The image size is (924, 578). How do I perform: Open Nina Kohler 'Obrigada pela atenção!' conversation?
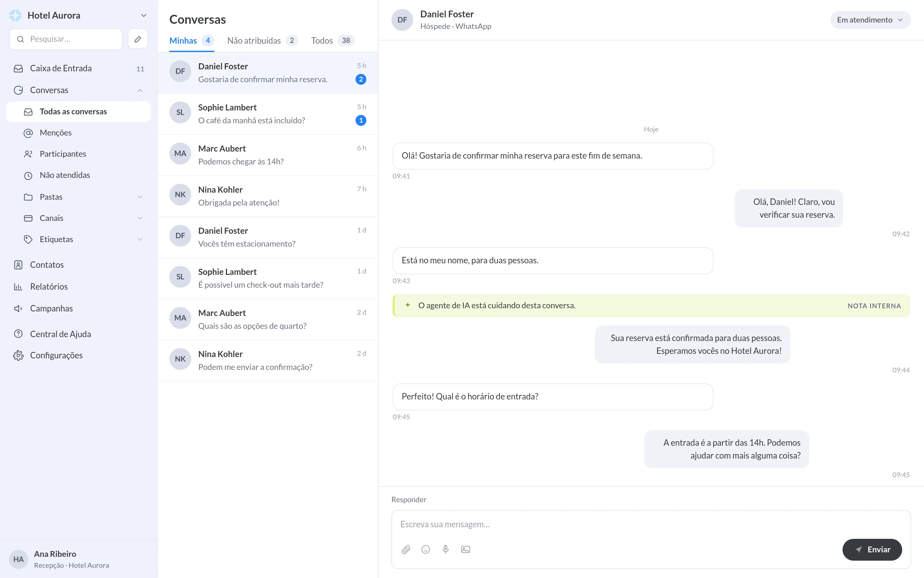coord(268,196)
